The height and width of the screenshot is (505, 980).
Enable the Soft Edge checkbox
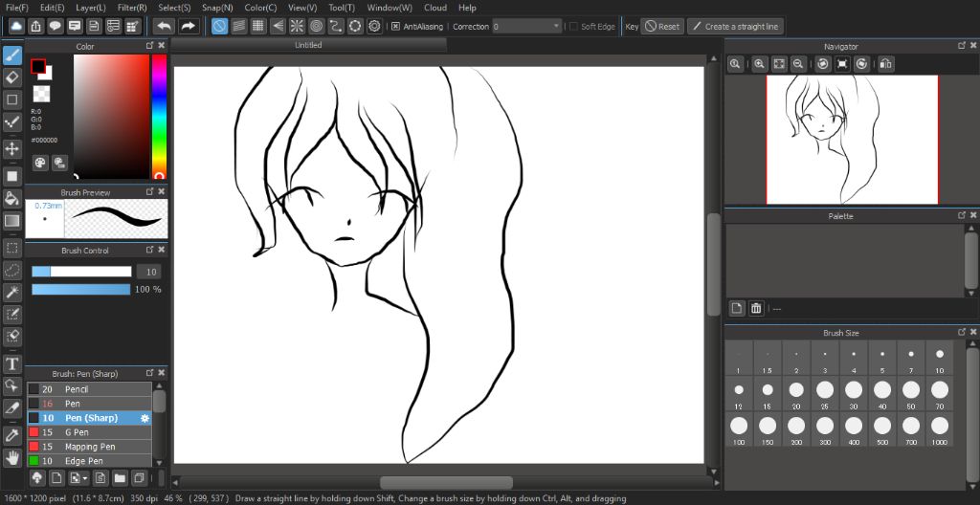(x=573, y=26)
